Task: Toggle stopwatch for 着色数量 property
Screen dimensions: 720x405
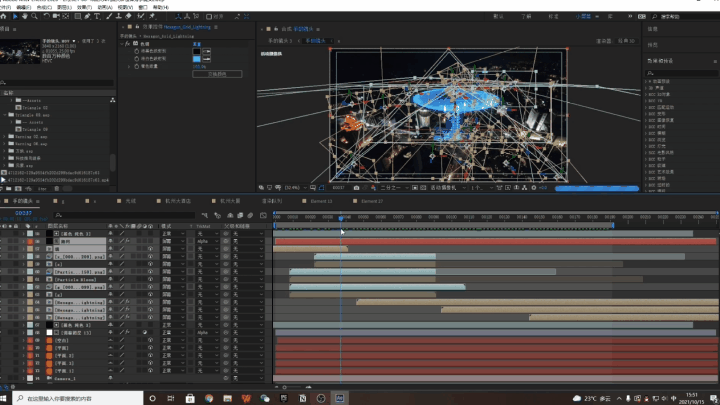Action: [x=136, y=66]
